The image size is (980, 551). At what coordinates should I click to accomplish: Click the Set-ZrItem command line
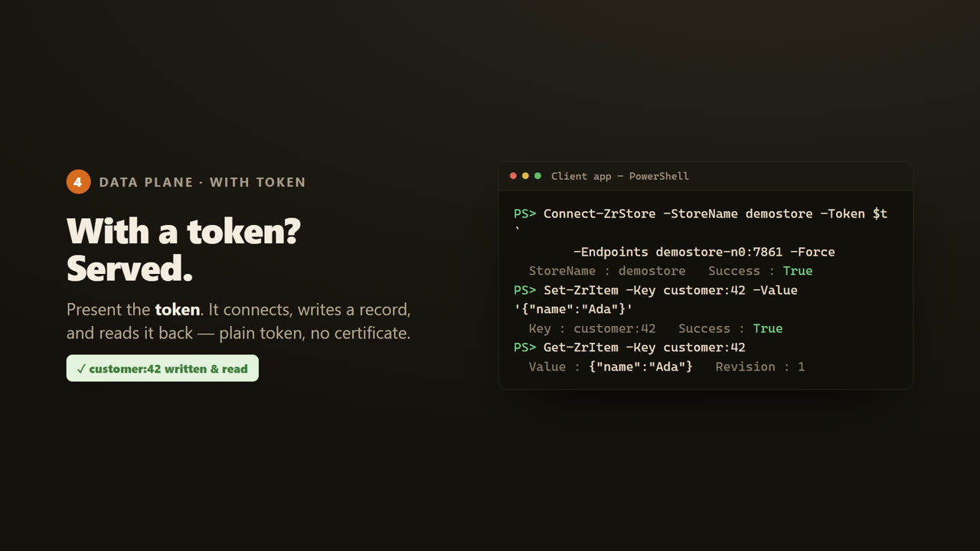click(x=655, y=290)
